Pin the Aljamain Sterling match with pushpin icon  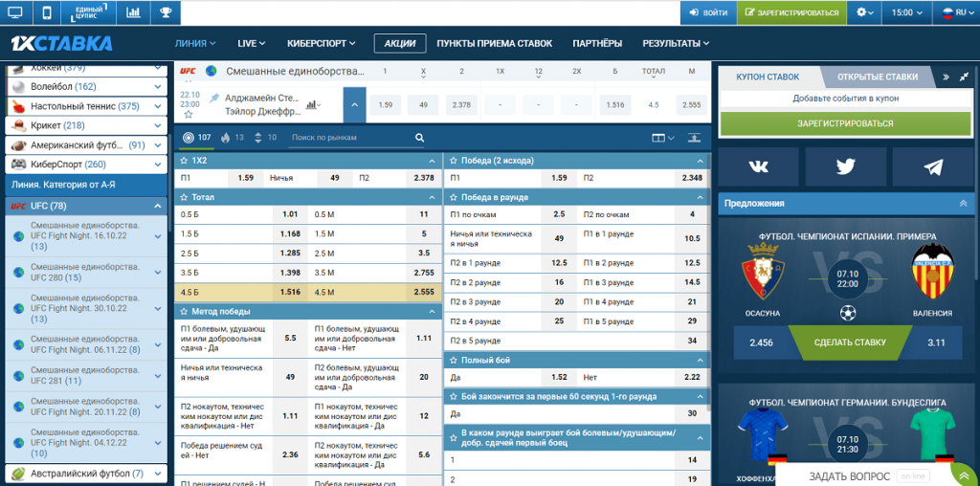click(x=214, y=98)
